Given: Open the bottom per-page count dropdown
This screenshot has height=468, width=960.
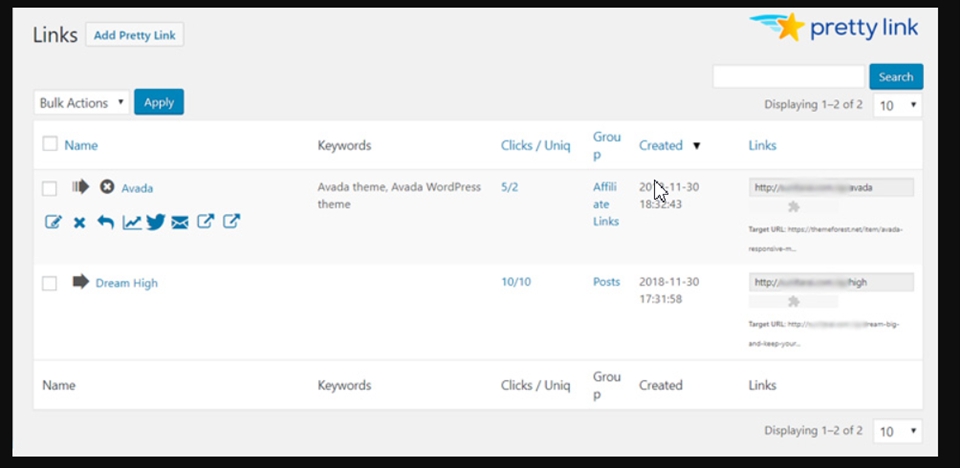Looking at the screenshot, I should 897,431.
